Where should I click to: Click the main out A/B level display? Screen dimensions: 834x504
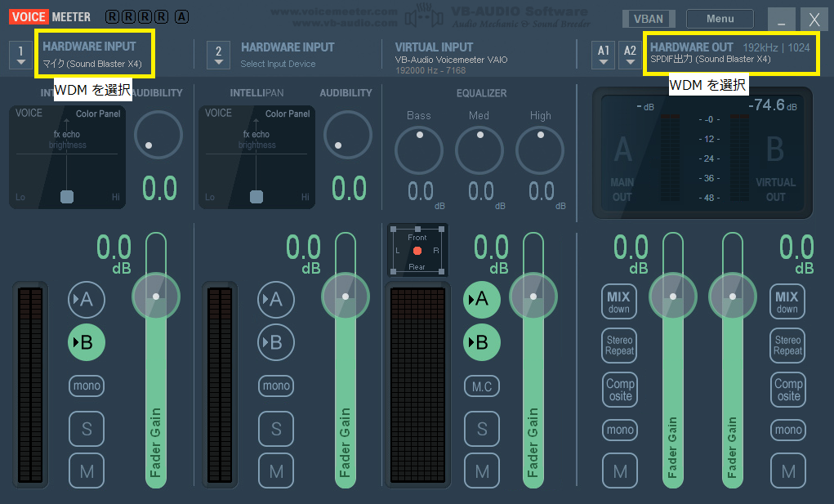(x=702, y=153)
